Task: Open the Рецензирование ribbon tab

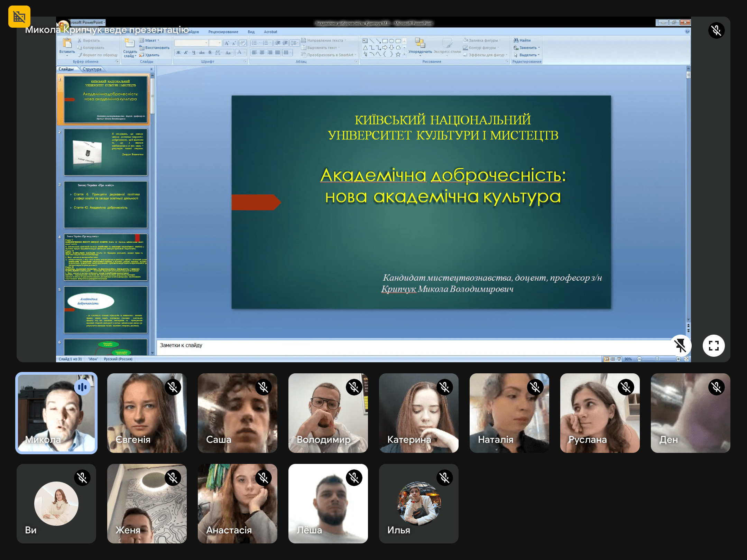Action: click(x=223, y=32)
